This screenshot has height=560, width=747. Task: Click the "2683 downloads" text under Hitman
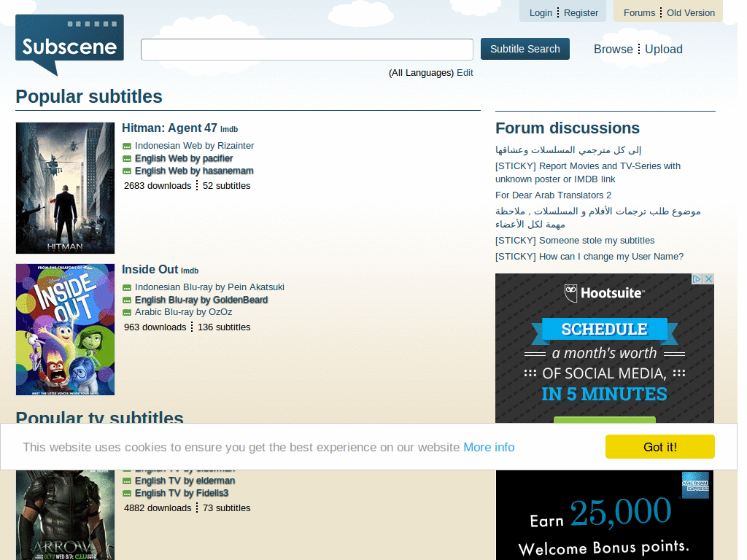[x=158, y=186]
